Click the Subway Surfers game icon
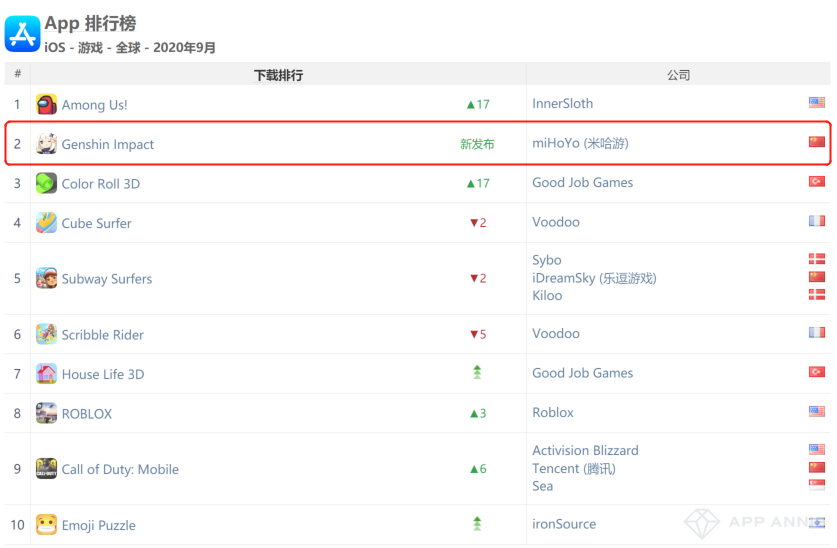 click(46, 278)
